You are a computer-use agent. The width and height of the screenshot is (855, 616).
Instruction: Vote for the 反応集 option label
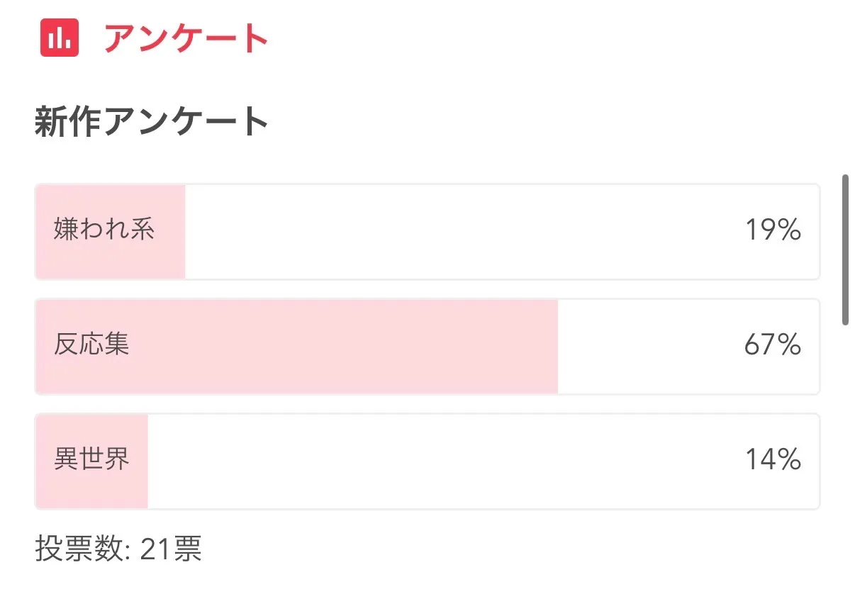click(91, 345)
